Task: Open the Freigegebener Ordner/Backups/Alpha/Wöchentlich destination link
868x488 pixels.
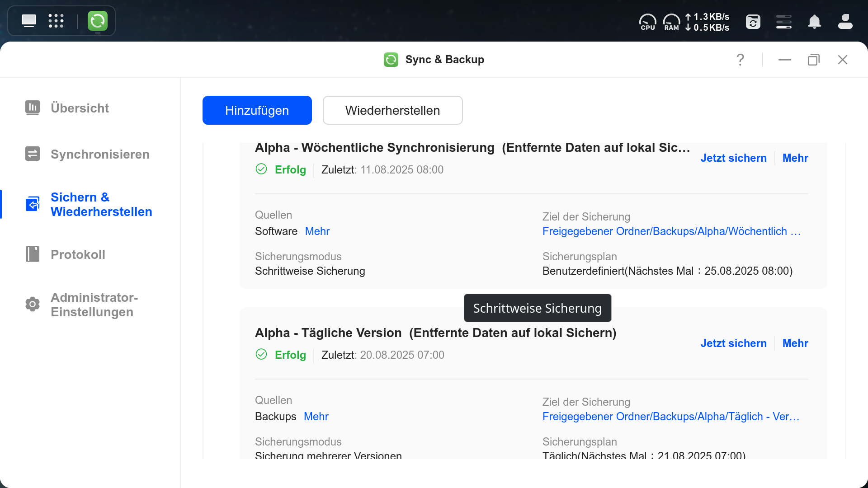Action: 671,231
